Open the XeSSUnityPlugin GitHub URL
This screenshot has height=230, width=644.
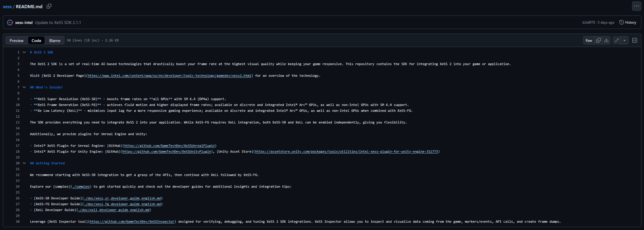pos(167,151)
